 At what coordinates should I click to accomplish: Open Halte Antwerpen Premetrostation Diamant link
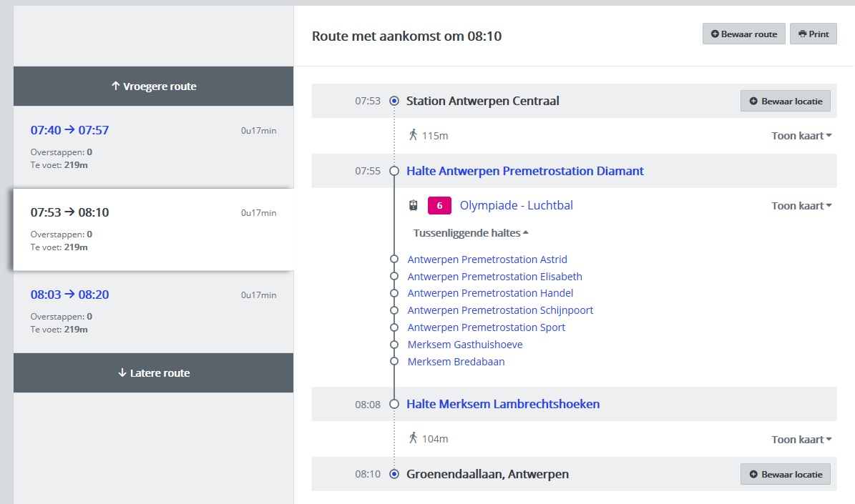click(x=524, y=172)
